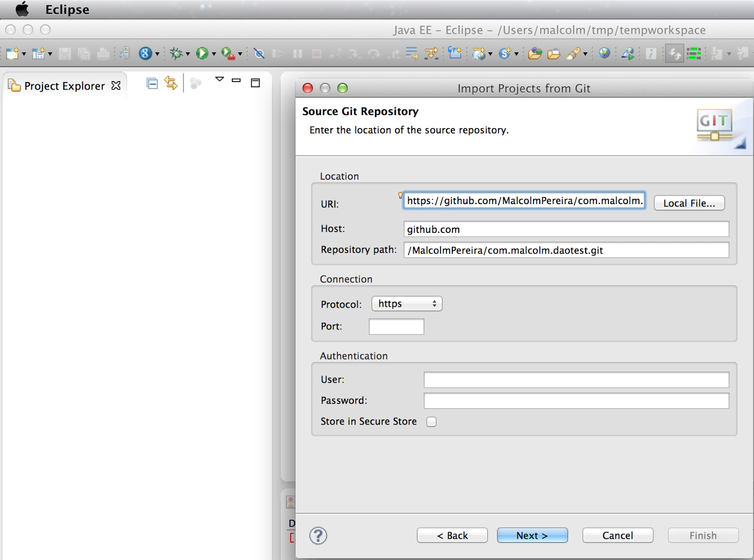Open the Debug dropdown arrow
754x560 pixels.
coord(188,54)
